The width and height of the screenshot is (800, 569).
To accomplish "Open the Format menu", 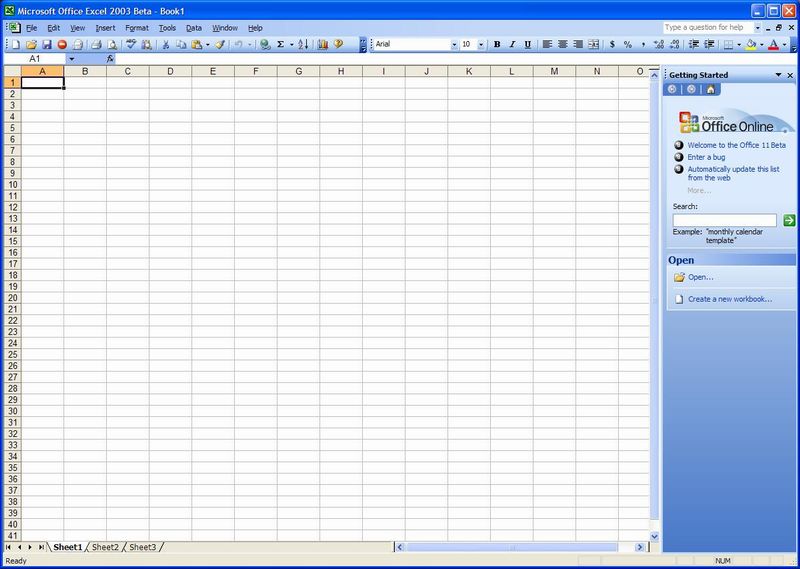I will tap(137, 28).
